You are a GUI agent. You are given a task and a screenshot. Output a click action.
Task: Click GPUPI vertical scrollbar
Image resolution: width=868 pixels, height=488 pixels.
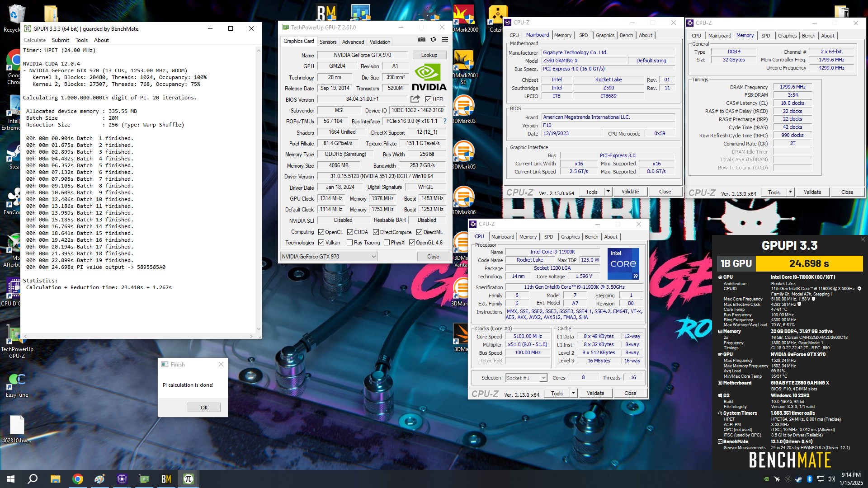tap(259, 190)
